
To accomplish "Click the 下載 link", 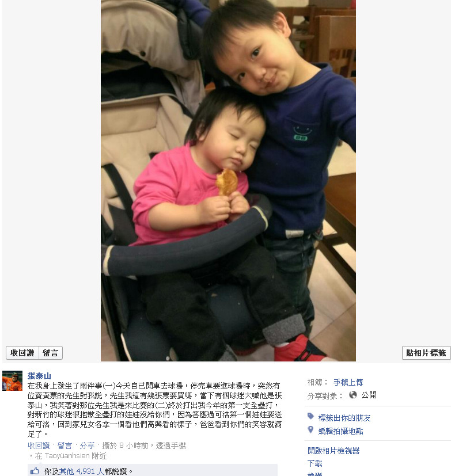I will click(315, 463).
